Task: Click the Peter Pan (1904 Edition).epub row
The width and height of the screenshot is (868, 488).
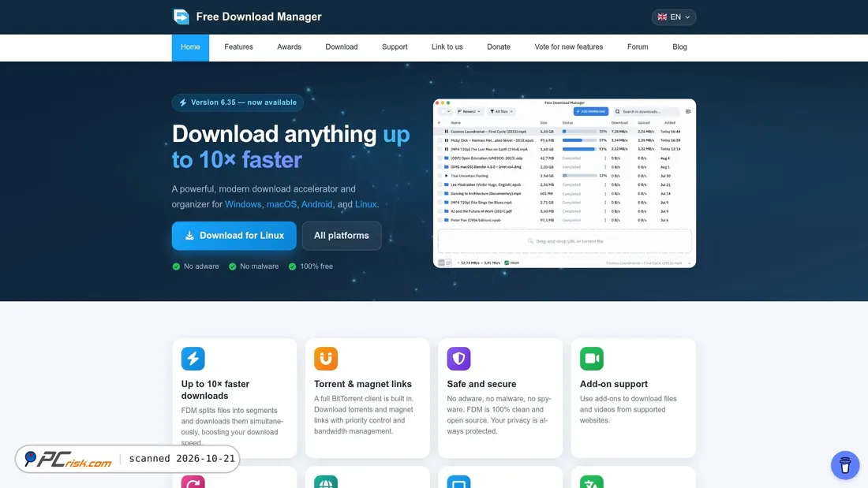Action: pyautogui.click(x=565, y=220)
